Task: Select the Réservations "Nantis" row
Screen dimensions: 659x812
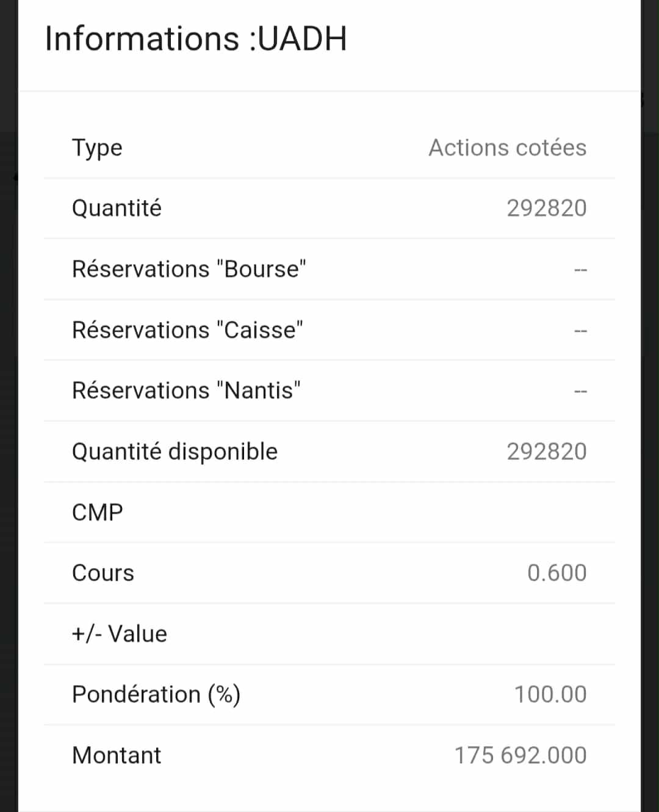Action: (x=329, y=390)
